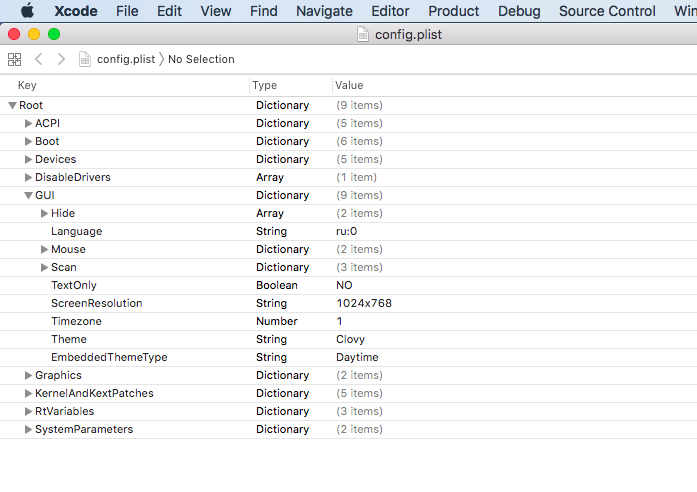Click the 1024x768 value
Viewport: 697px width, 492px height.
click(364, 303)
